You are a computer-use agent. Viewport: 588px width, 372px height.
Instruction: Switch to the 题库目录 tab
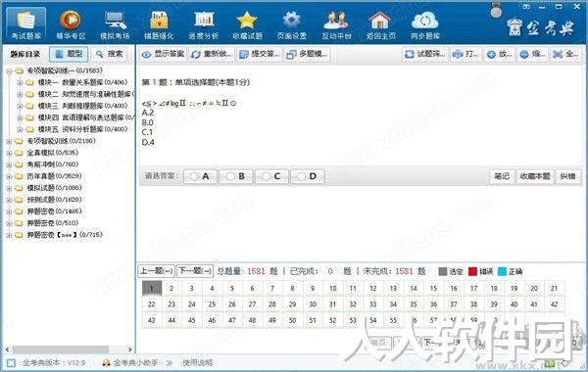25,54
